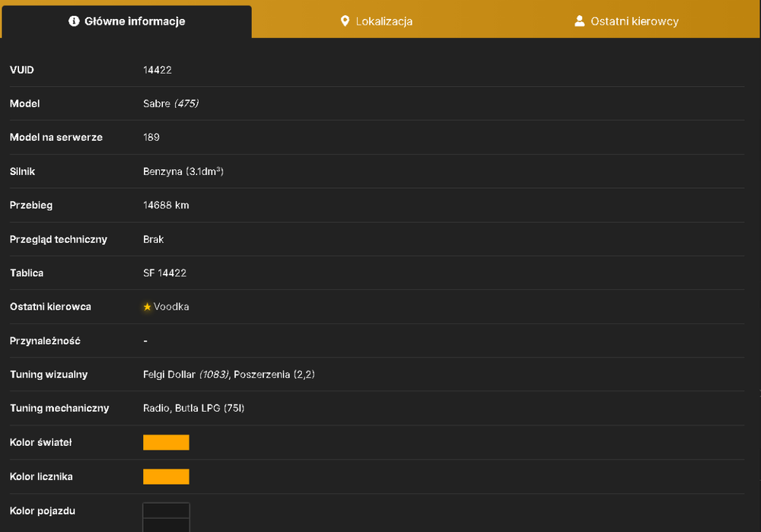The image size is (761, 532).
Task: Switch to the Lokalizacja tab
Action: pos(377,21)
